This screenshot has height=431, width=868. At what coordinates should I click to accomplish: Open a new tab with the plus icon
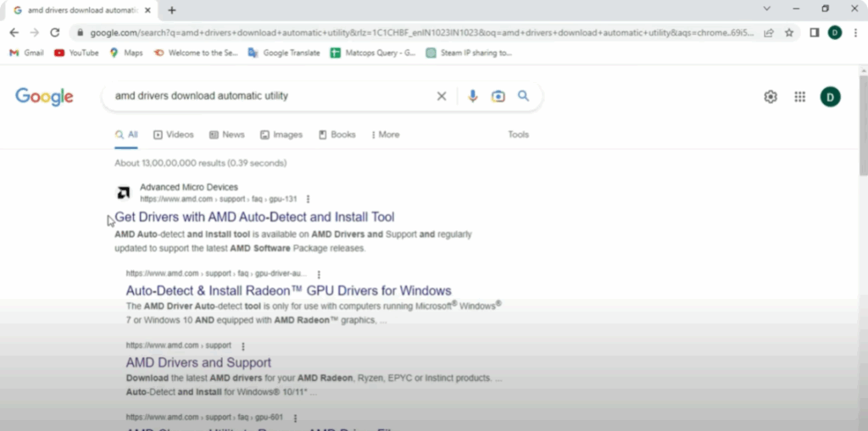coord(172,10)
